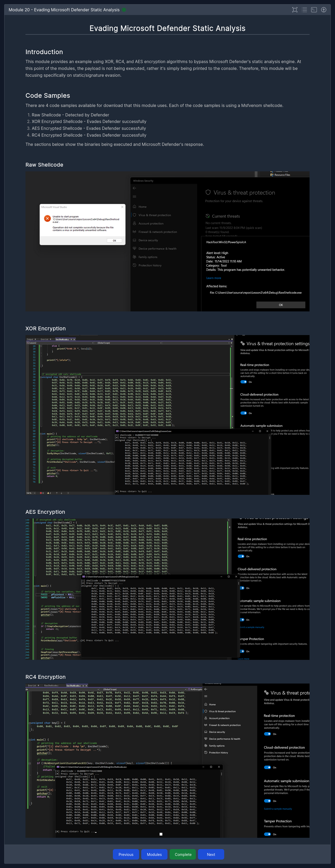Viewport: 335px width, 868px height.
Task: Open the hamburger menu in Raw Shellcode Windows Security
Action: coord(134,197)
